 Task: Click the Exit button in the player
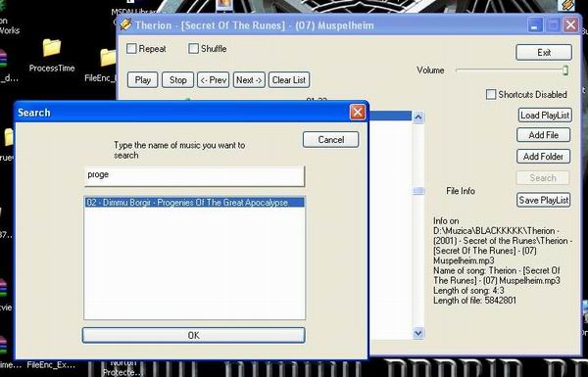544,53
